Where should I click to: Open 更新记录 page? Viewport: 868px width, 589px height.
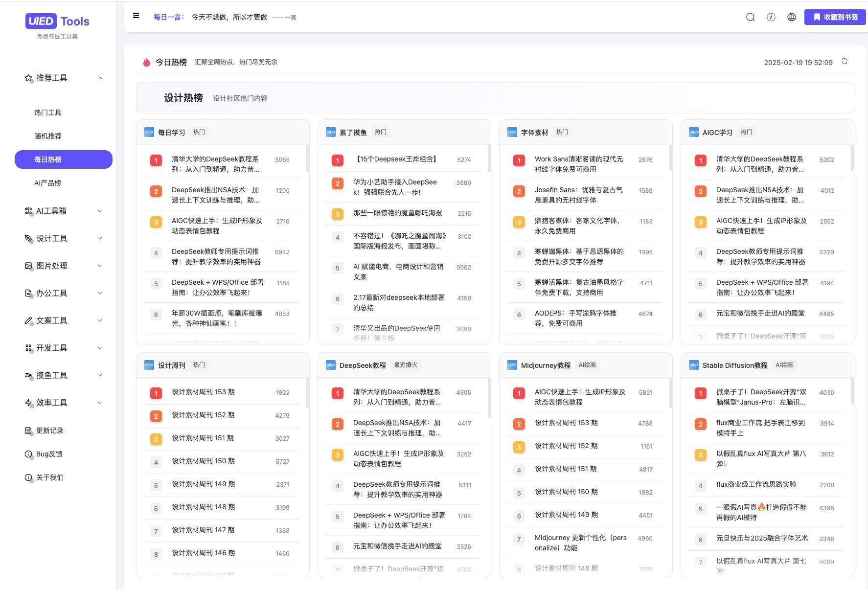coord(49,430)
